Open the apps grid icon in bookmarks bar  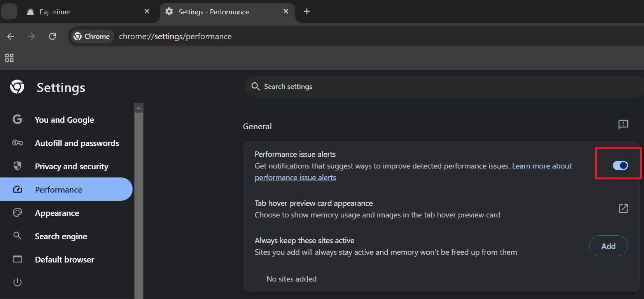[x=9, y=58]
